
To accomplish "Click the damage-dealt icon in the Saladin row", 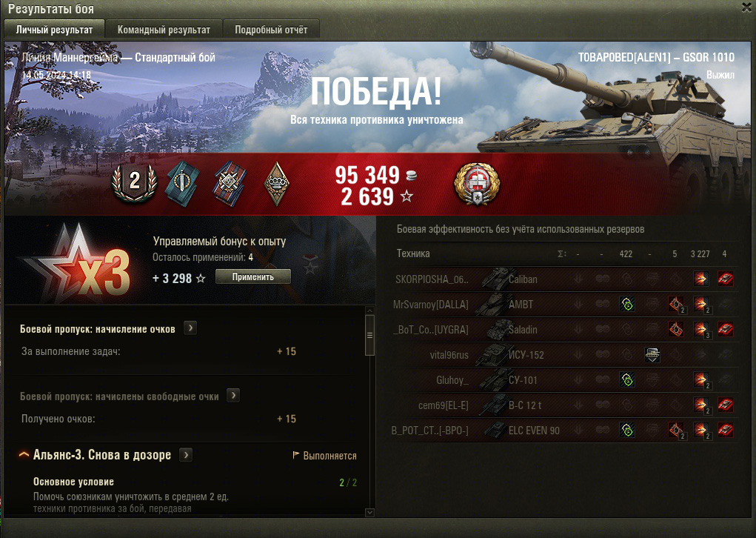I will pos(701,330).
